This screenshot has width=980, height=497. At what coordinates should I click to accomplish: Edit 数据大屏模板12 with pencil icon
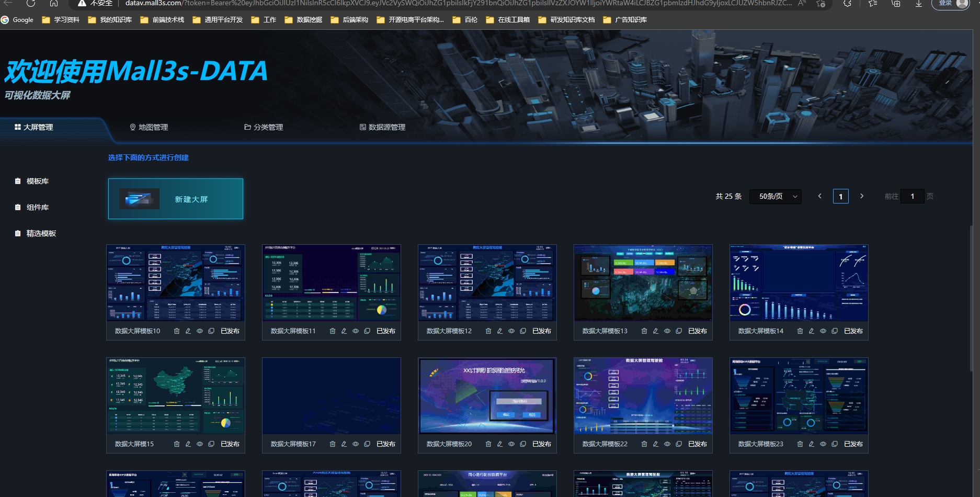(500, 331)
